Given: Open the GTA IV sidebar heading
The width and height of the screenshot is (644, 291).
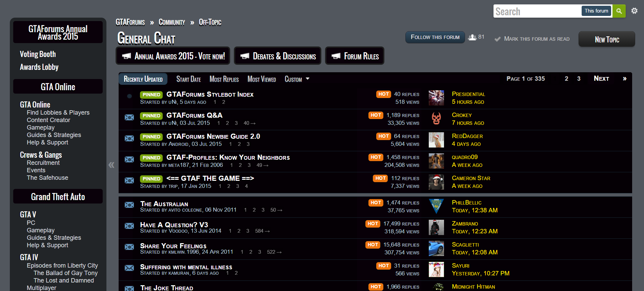Looking at the screenshot, I should click(x=29, y=257).
